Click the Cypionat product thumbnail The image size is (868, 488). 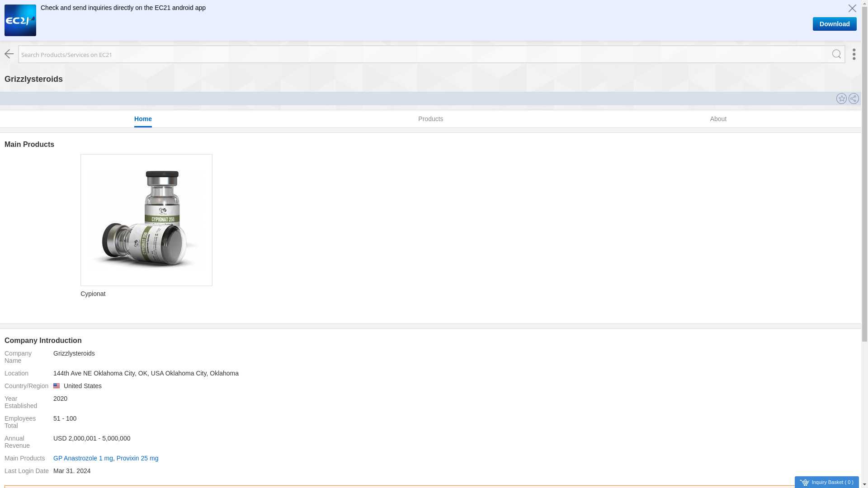[x=146, y=219]
